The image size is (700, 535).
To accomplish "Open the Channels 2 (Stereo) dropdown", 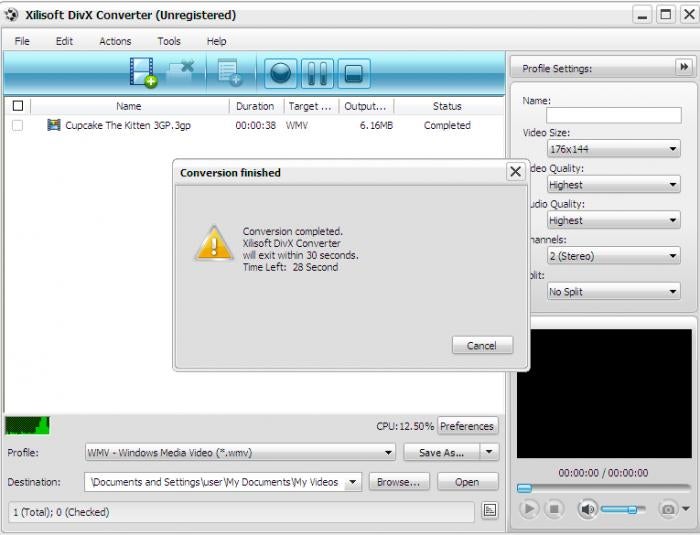I will (x=613, y=256).
